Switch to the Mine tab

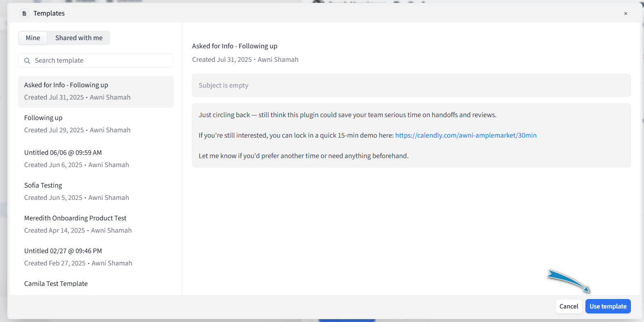point(33,38)
